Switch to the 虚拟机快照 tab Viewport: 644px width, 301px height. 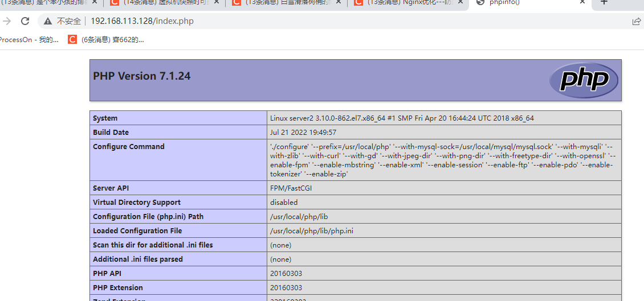(164, 3)
